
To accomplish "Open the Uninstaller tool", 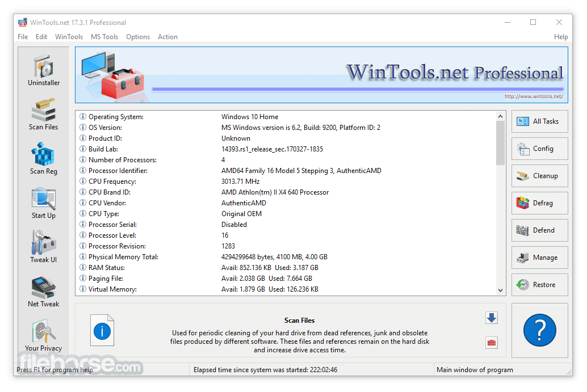I will 43,71.
